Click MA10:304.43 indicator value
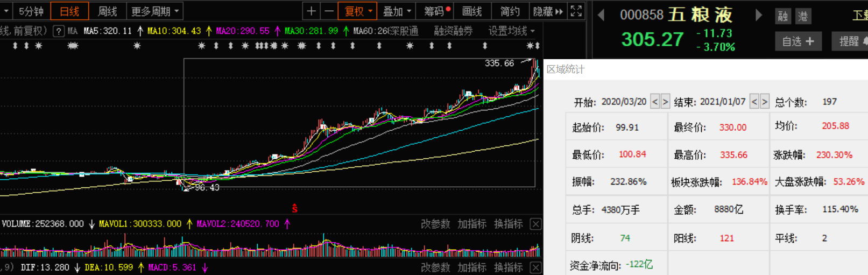The image size is (868, 275). pos(174,31)
